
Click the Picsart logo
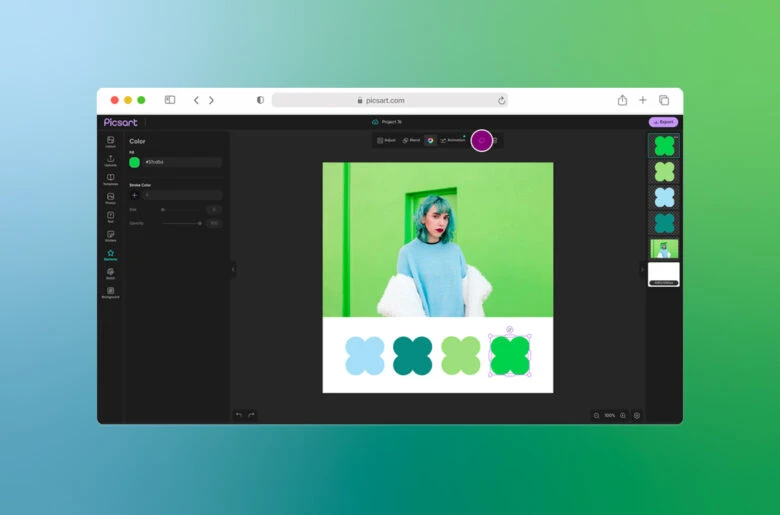click(x=120, y=122)
